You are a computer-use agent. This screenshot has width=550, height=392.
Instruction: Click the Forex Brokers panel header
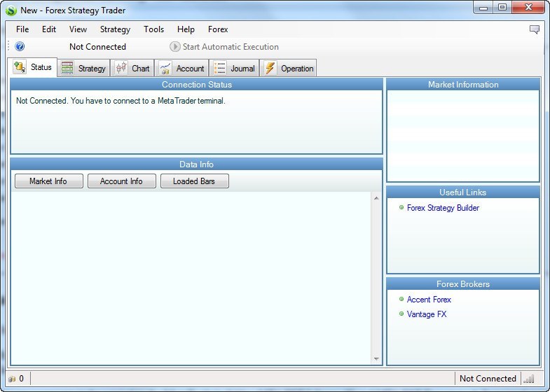point(463,284)
